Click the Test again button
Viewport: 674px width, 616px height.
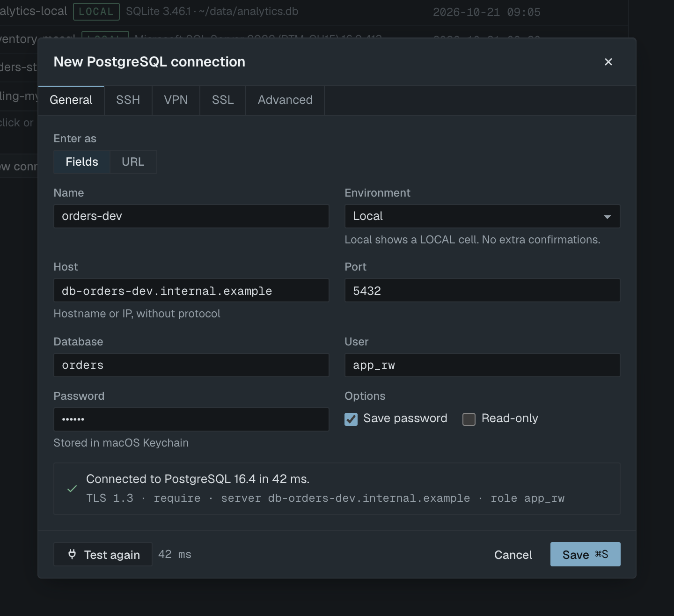(x=103, y=555)
